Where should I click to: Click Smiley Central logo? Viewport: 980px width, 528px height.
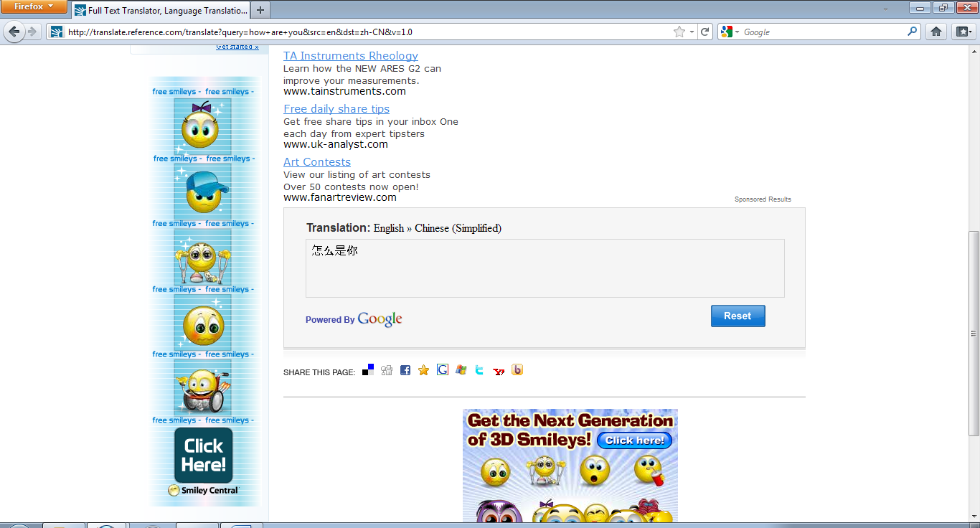click(x=203, y=491)
